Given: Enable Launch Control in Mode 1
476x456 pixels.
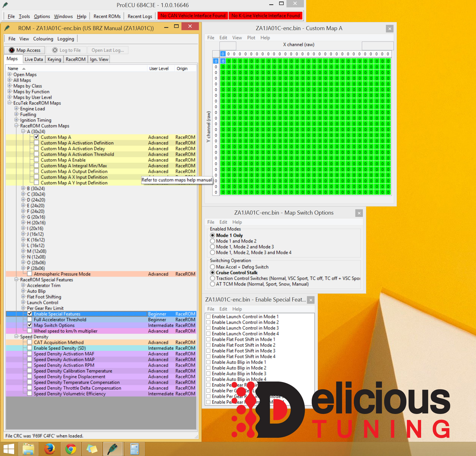Looking at the screenshot, I should point(209,317).
